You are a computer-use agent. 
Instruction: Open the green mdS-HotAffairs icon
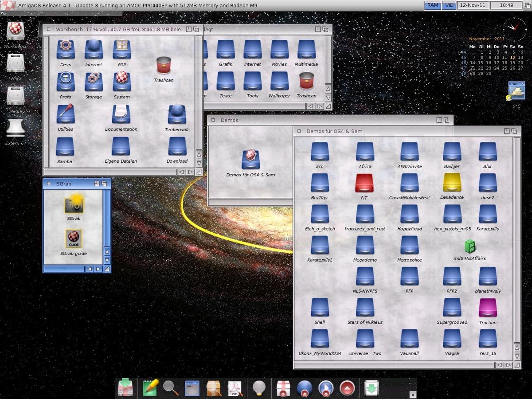(x=470, y=246)
